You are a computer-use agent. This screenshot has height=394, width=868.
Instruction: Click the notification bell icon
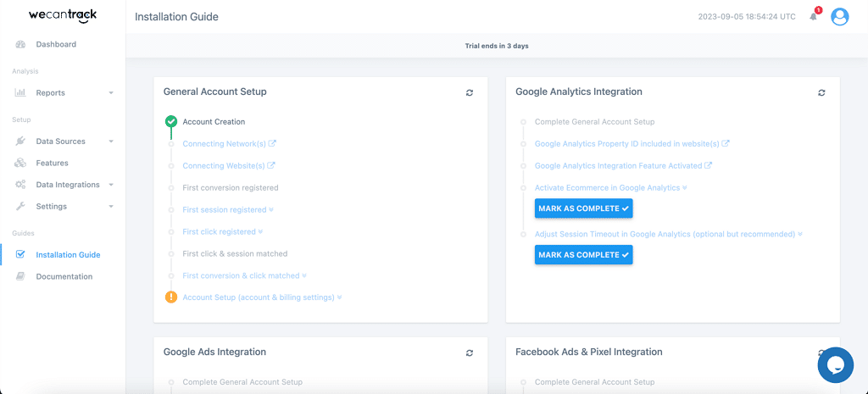click(x=814, y=17)
